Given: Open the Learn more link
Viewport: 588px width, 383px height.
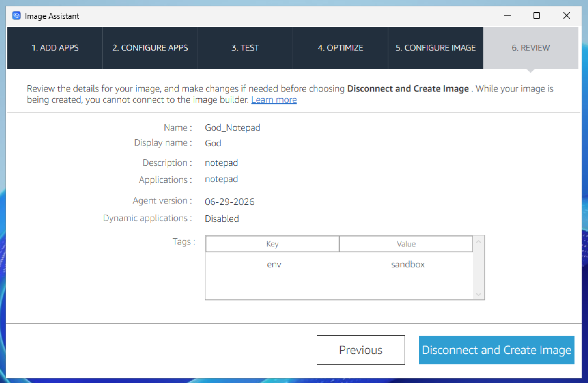Looking at the screenshot, I should tap(274, 100).
